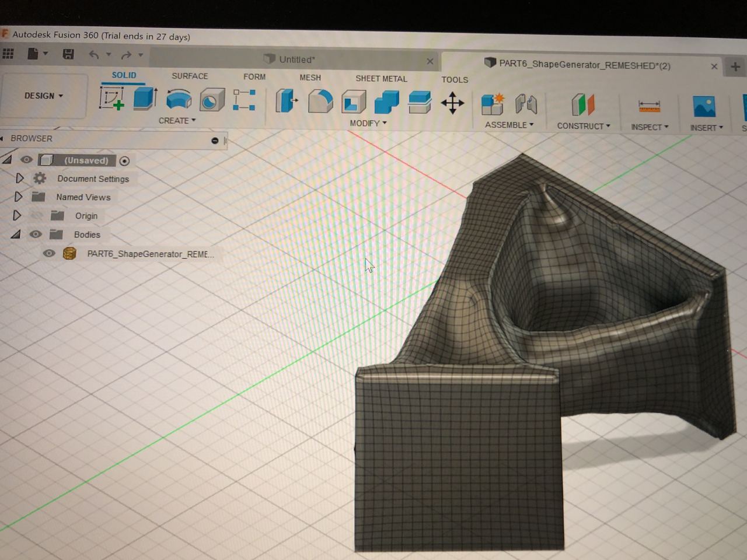This screenshot has height=560, width=747.
Task: Open the MODIFY dropdown menu
Action: coord(368,123)
